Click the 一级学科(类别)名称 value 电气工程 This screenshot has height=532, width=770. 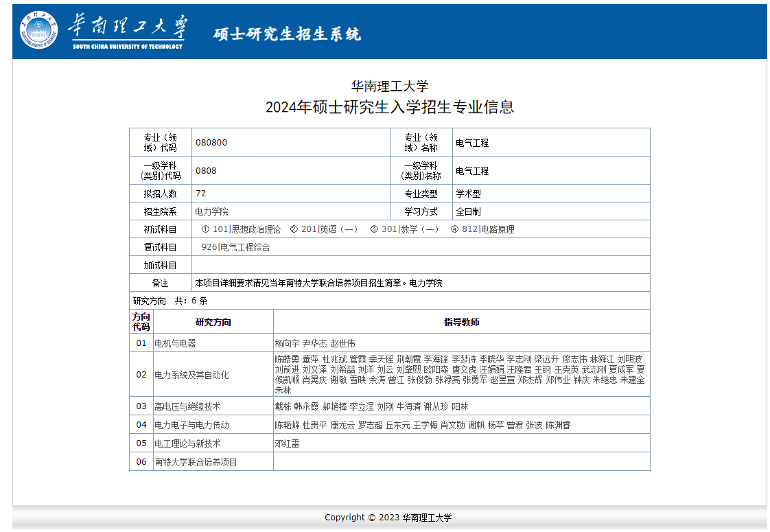(x=472, y=171)
